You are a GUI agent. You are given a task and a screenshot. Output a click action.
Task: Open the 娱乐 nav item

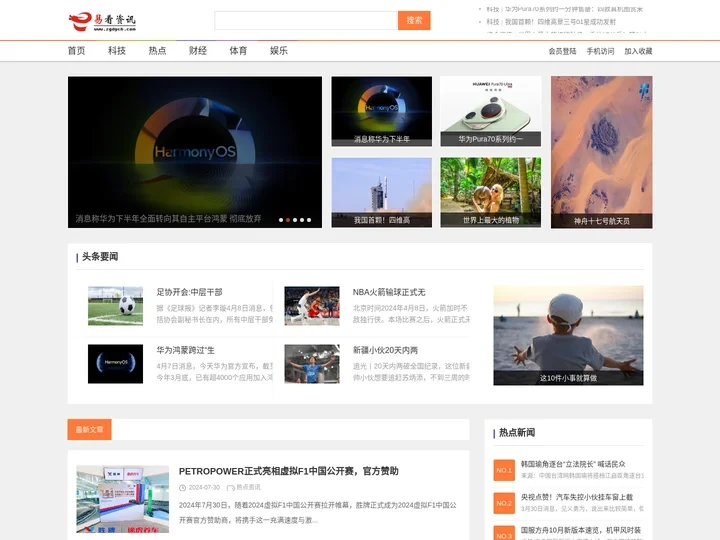[x=279, y=51]
